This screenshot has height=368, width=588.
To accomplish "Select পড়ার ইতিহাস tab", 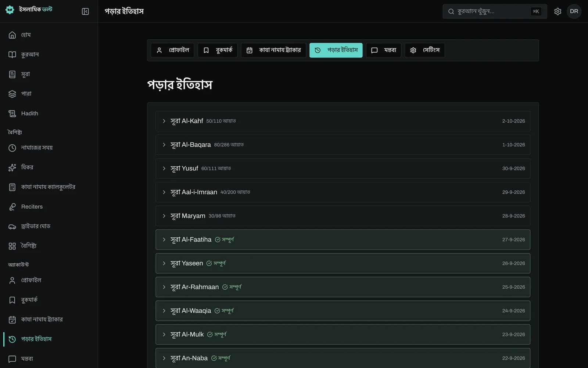I will point(336,50).
